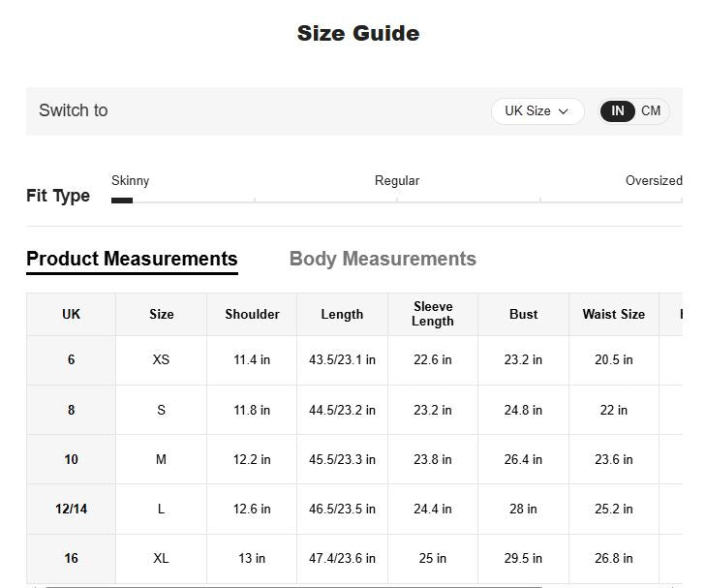Switch to the Body Measurements tab
The image size is (706, 588).
[383, 260]
